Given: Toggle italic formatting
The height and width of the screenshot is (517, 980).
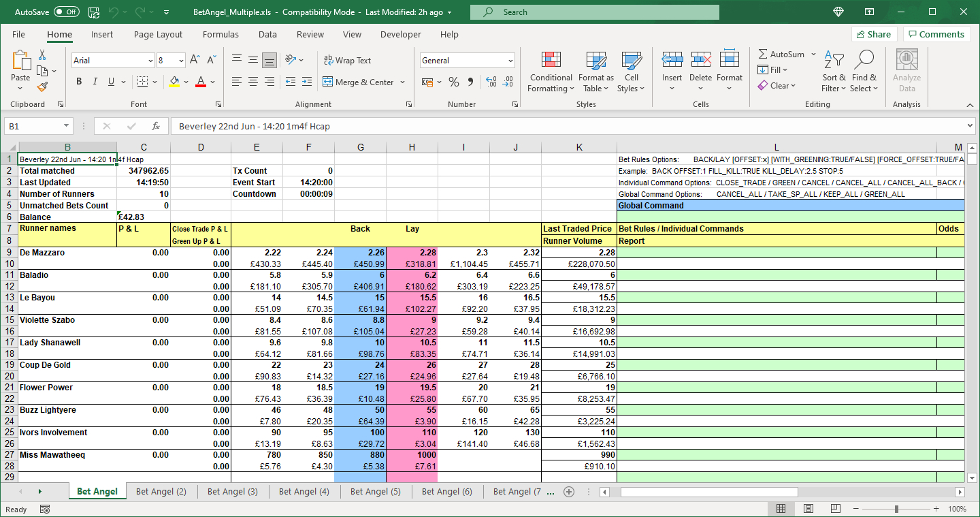Looking at the screenshot, I should pyautogui.click(x=95, y=80).
